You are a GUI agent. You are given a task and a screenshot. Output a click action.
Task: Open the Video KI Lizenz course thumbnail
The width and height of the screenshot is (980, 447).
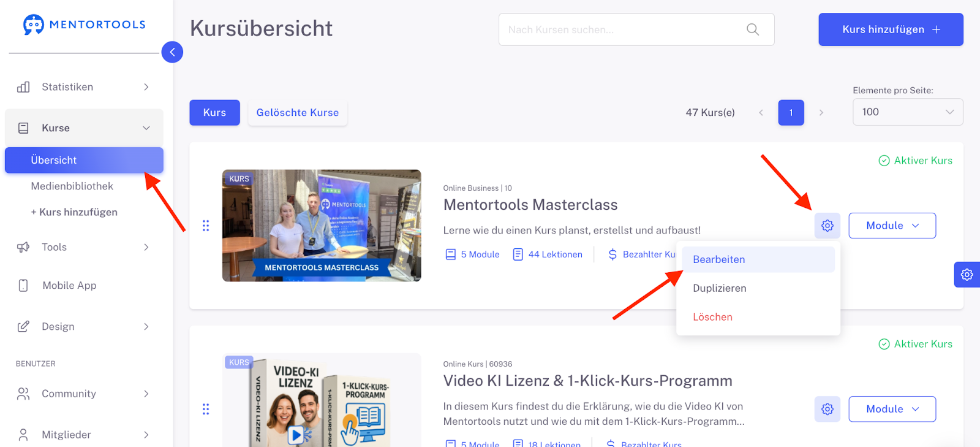322,400
